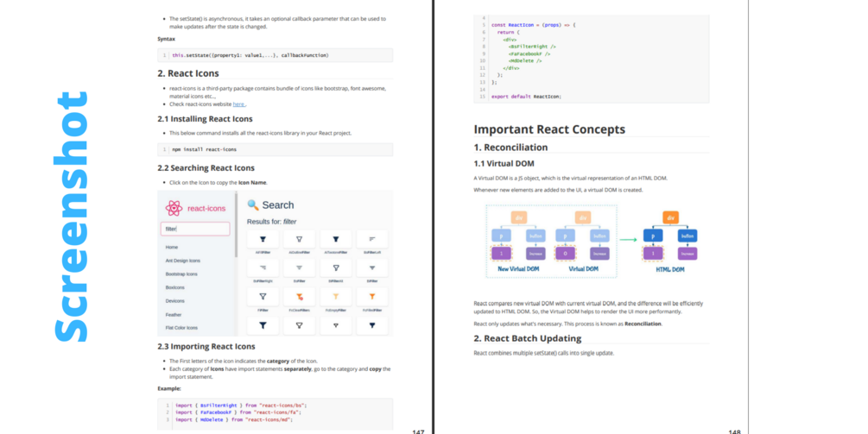The image size is (868, 434).
Task: Pick the FiFilter outline funnel icon
Action: [x=263, y=297]
